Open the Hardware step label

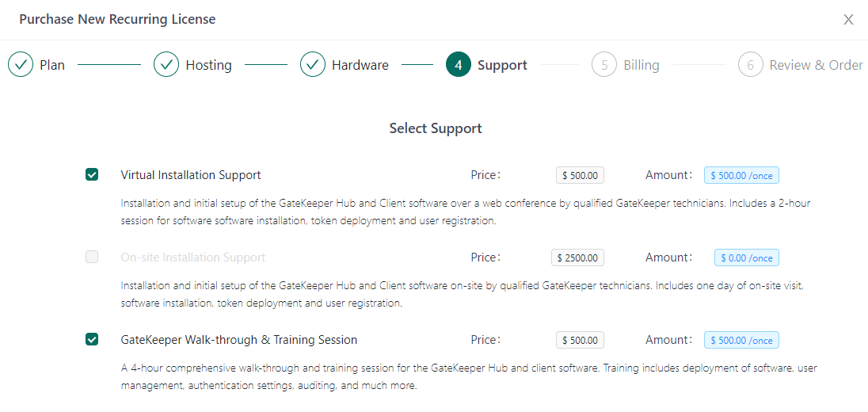tap(360, 65)
